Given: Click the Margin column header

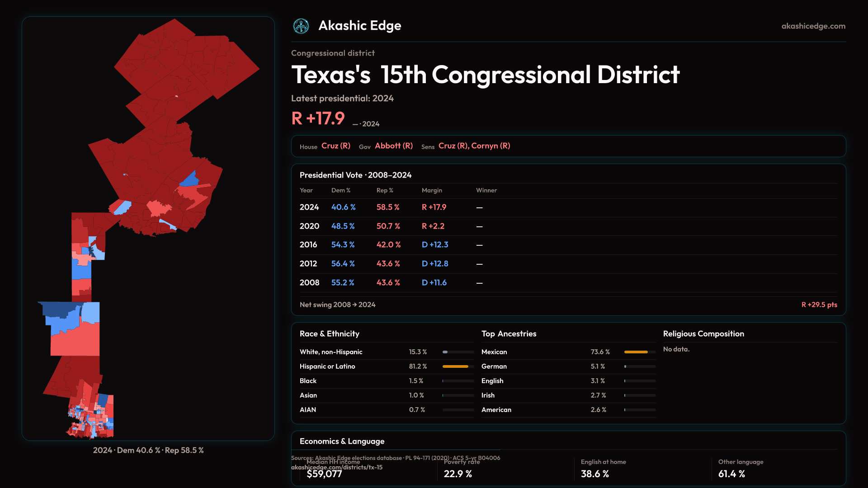Looking at the screenshot, I should [432, 190].
